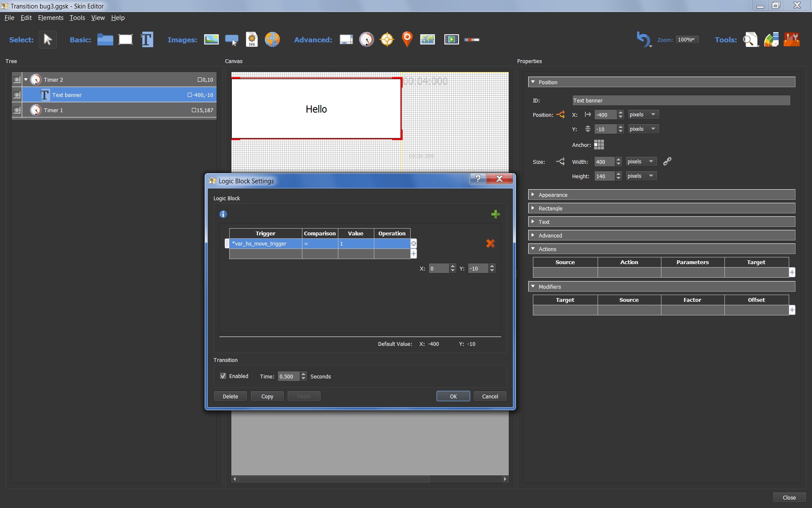Select the map marker icon tool
The width and height of the screenshot is (812, 508).
click(407, 39)
